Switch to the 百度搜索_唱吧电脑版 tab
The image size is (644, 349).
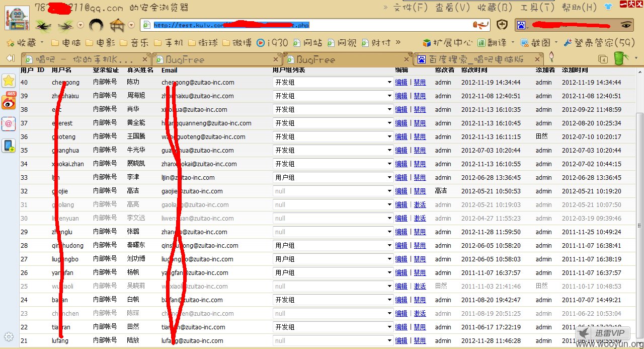pyautogui.click(x=478, y=59)
